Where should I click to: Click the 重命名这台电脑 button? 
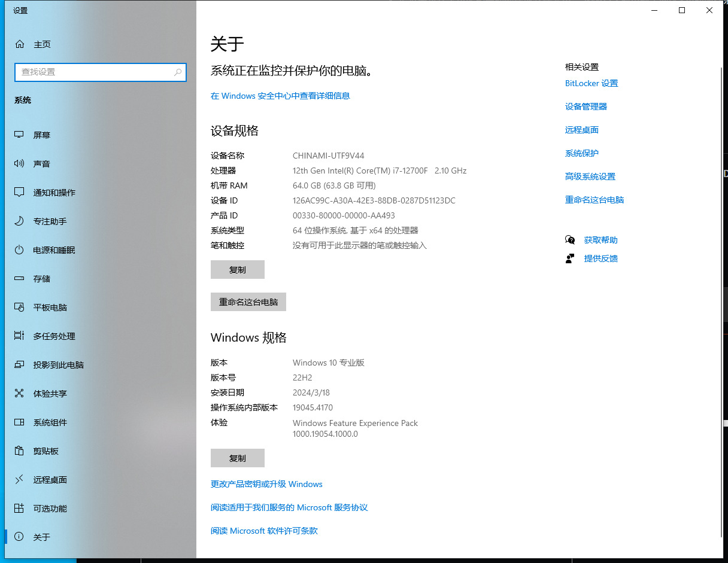click(248, 302)
